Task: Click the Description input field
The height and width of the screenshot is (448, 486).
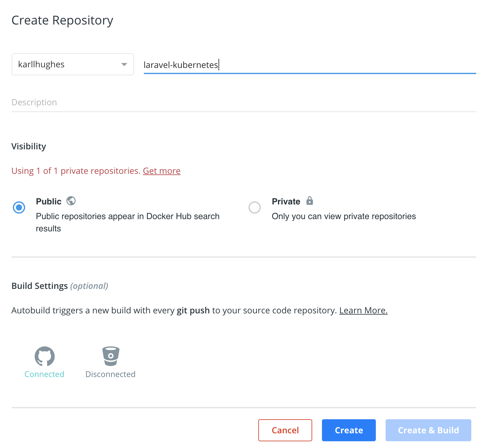Action: [x=244, y=103]
